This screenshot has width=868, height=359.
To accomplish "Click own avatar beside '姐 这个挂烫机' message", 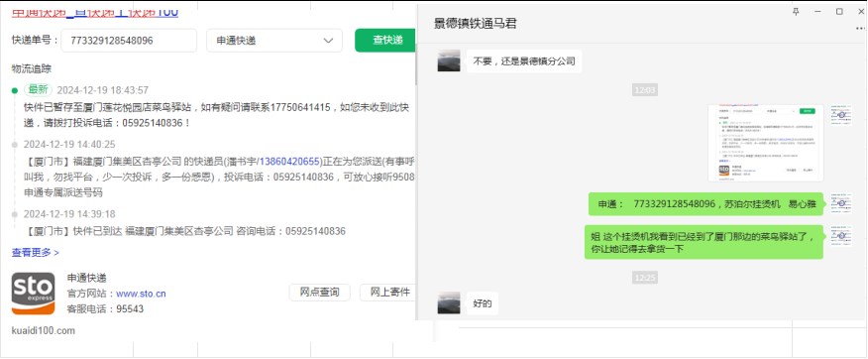I will (x=841, y=236).
